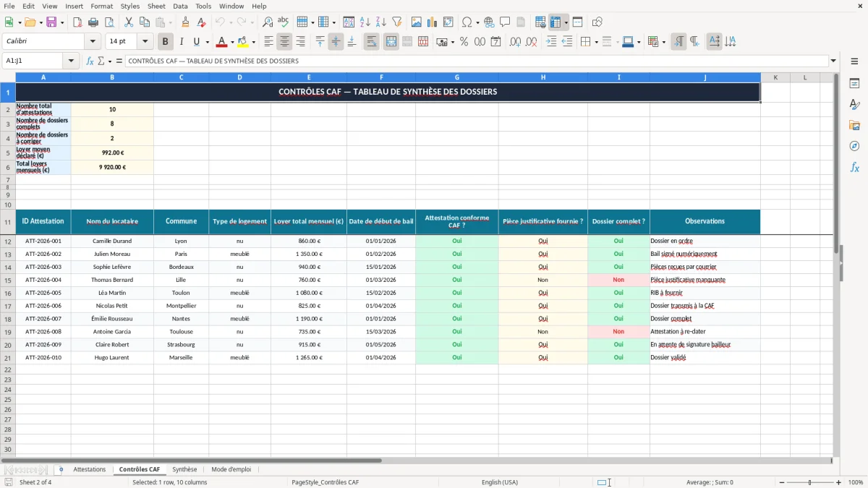Insert an image from the toolbar
Image resolution: width=868 pixels, height=488 pixels.
(417, 22)
